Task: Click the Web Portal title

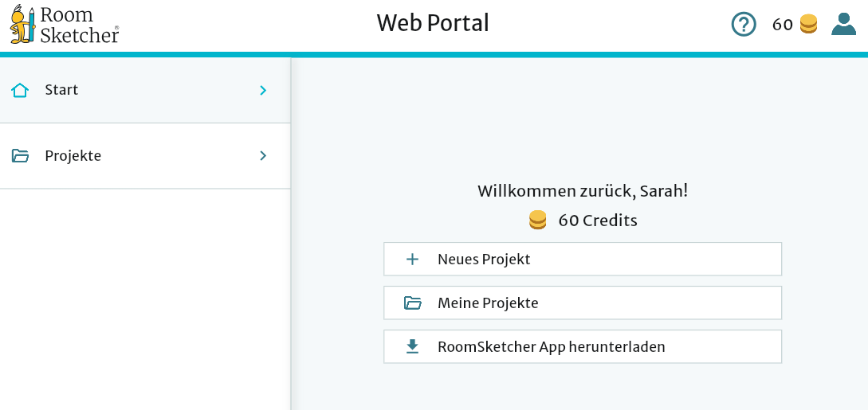Action: tap(433, 23)
